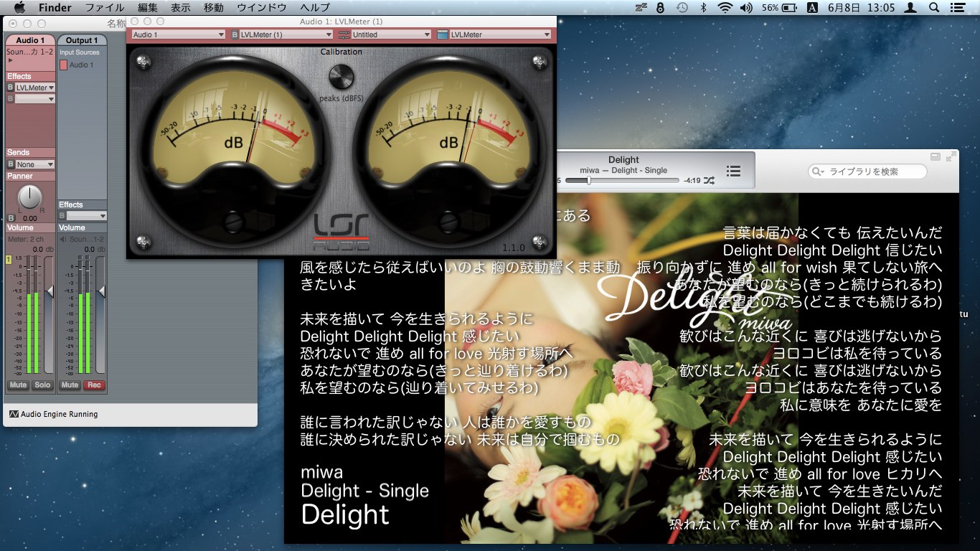Open the user account menu bar icon
The image size is (980, 551).
tap(910, 8)
